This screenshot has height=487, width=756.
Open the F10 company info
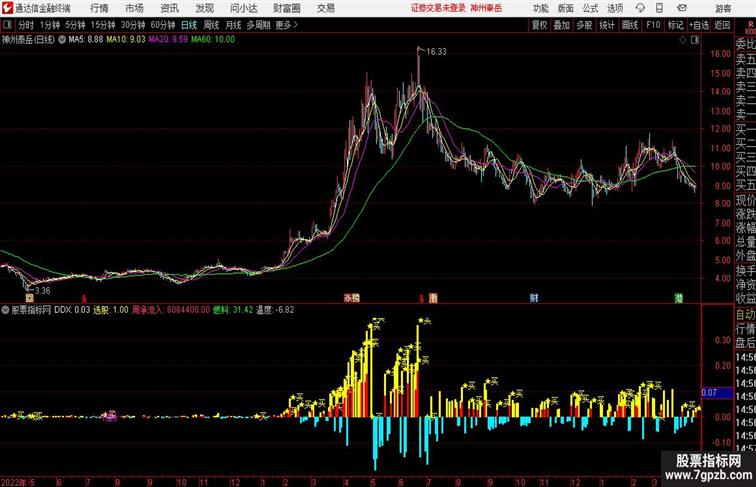click(x=653, y=25)
